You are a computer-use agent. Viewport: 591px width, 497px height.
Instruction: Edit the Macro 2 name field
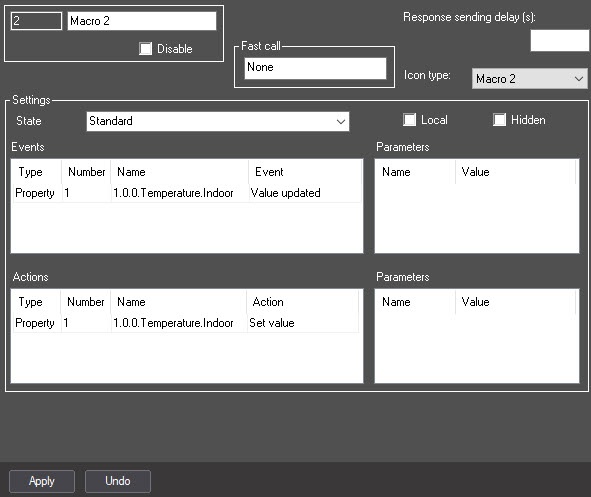click(x=142, y=21)
